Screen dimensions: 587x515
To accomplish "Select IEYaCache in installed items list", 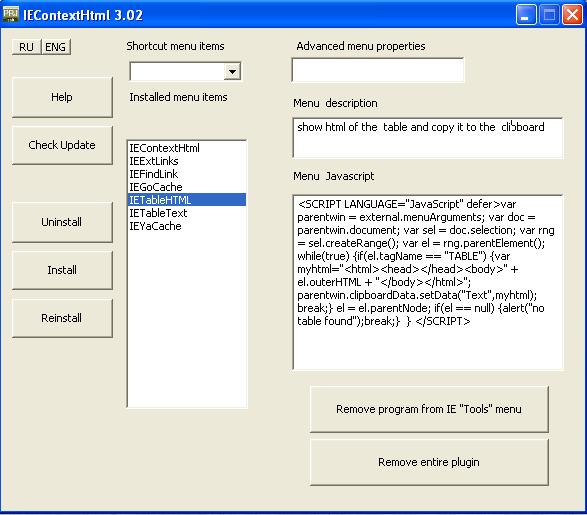I will (x=186, y=226).
